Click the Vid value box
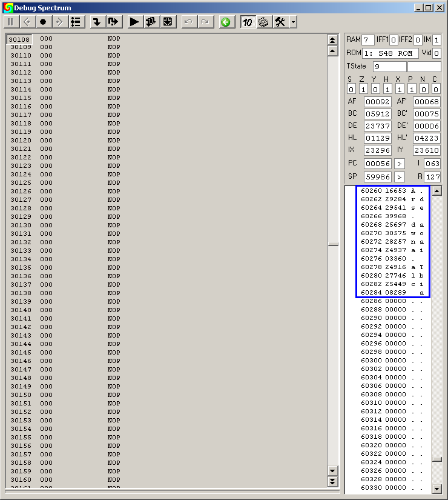 click(x=436, y=53)
